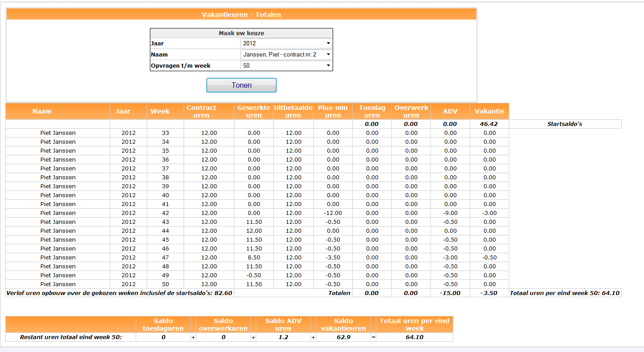Click the ADV column header
Viewport: 644px width, 352px height.
450,111
